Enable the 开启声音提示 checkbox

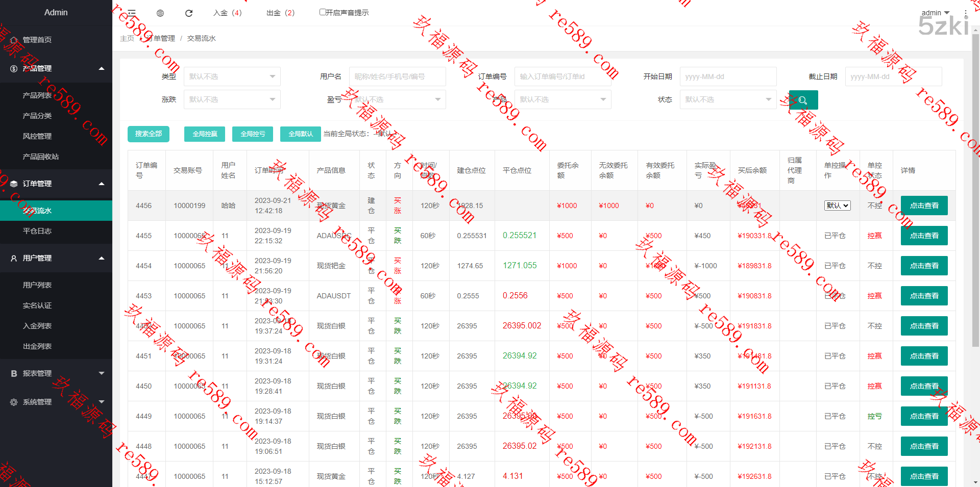(x=323, y=12)
